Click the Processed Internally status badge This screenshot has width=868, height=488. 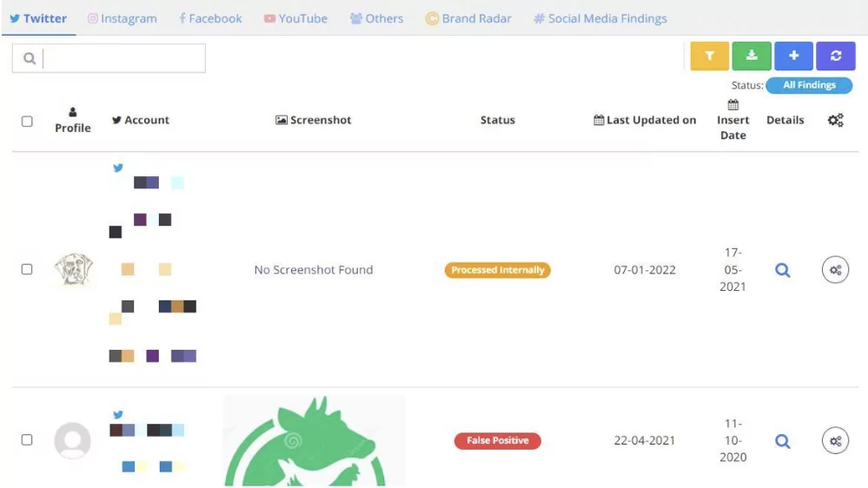(497, 270)
